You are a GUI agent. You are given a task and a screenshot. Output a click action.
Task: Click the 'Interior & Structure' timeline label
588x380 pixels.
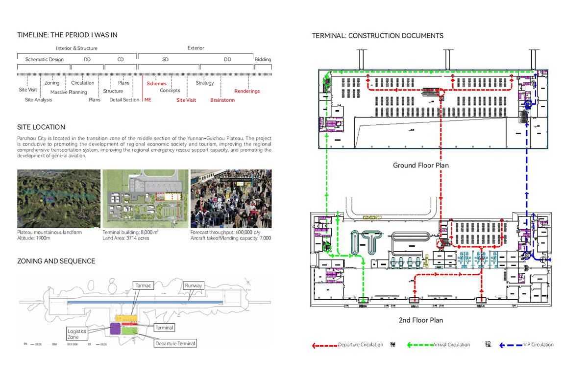click(x=76, y=48)
